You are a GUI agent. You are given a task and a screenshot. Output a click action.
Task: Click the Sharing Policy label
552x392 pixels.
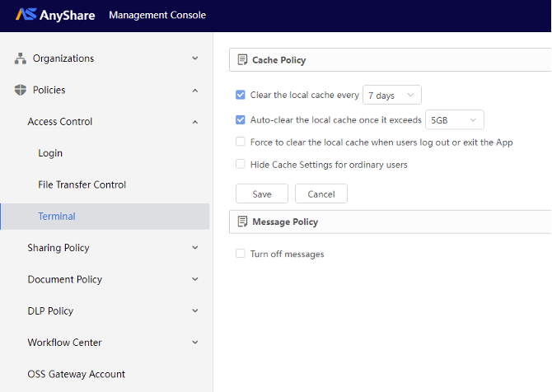pyautogui.click(x=58, y=248)
